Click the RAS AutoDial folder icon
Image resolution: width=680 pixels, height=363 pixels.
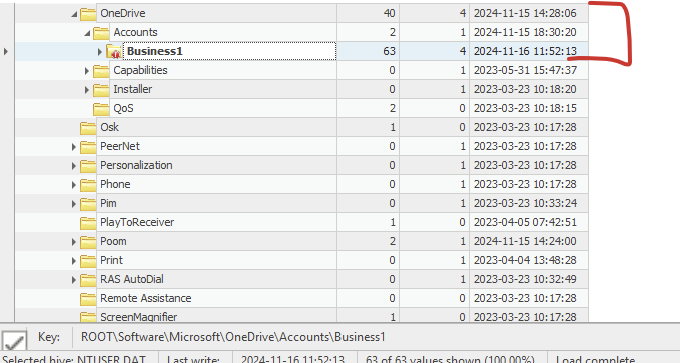coord(88,280)
